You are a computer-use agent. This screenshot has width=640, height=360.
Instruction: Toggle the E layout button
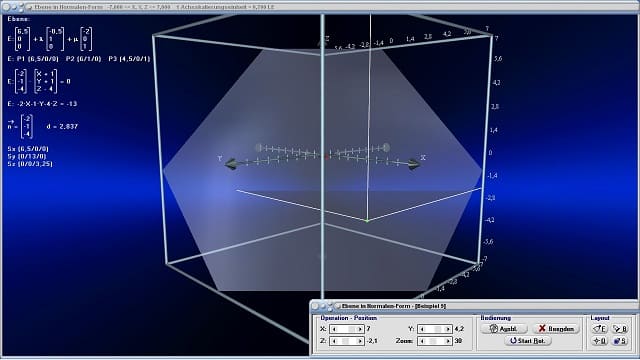[x=600, y=329]
